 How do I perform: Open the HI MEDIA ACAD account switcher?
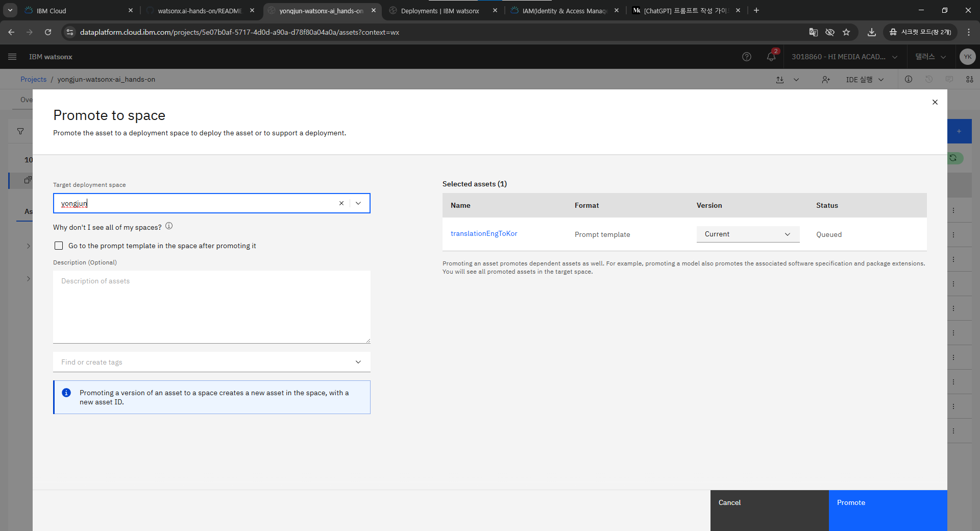coord(845,57)
